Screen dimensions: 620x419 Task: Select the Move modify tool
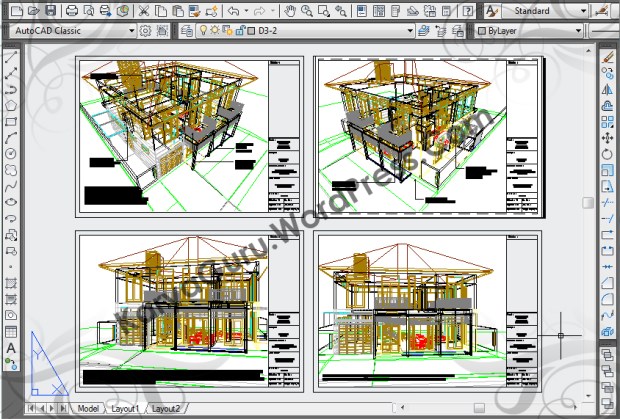607,138
